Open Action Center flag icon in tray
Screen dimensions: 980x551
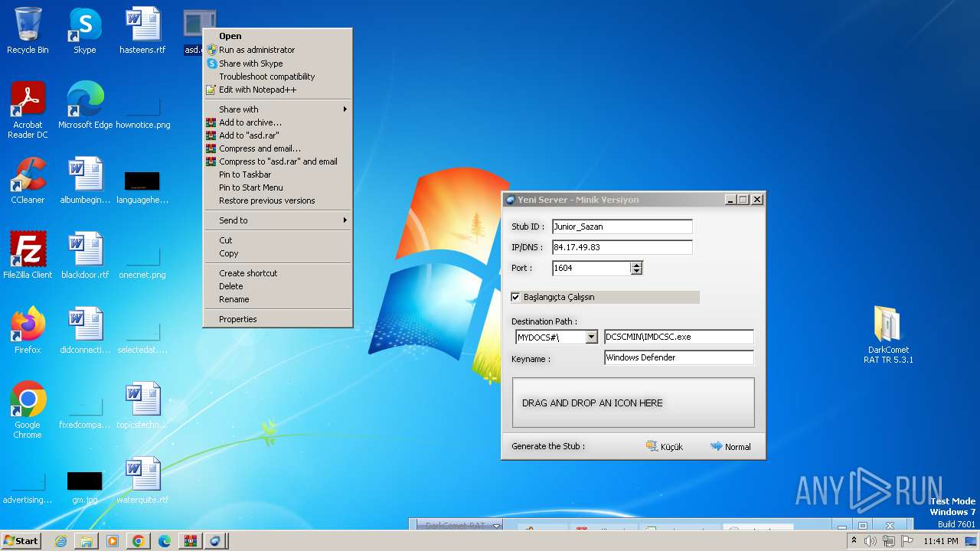[907, 541]
